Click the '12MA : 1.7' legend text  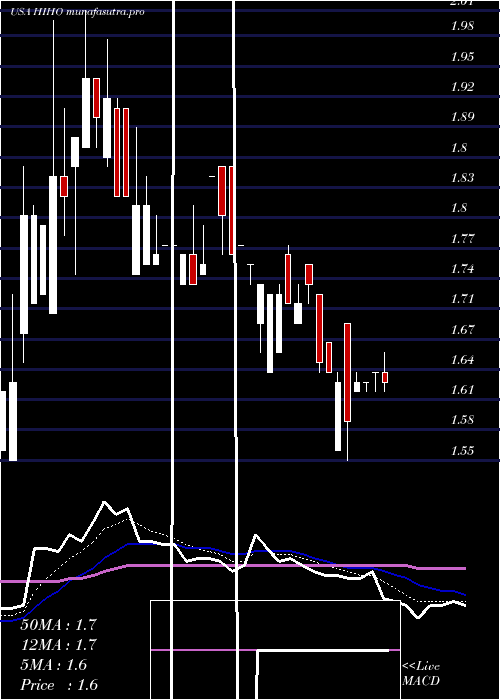58,645
